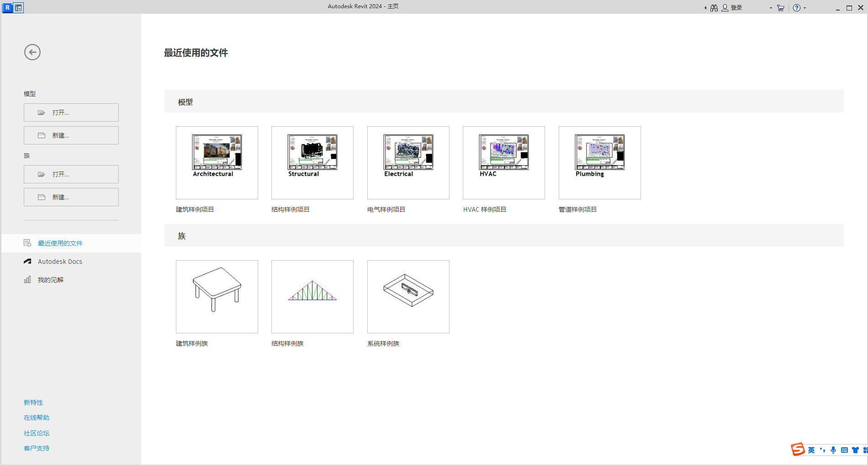868x466 pixels.
Task: Click the 打开 button under 模型
Action: [x=71, y=112]
